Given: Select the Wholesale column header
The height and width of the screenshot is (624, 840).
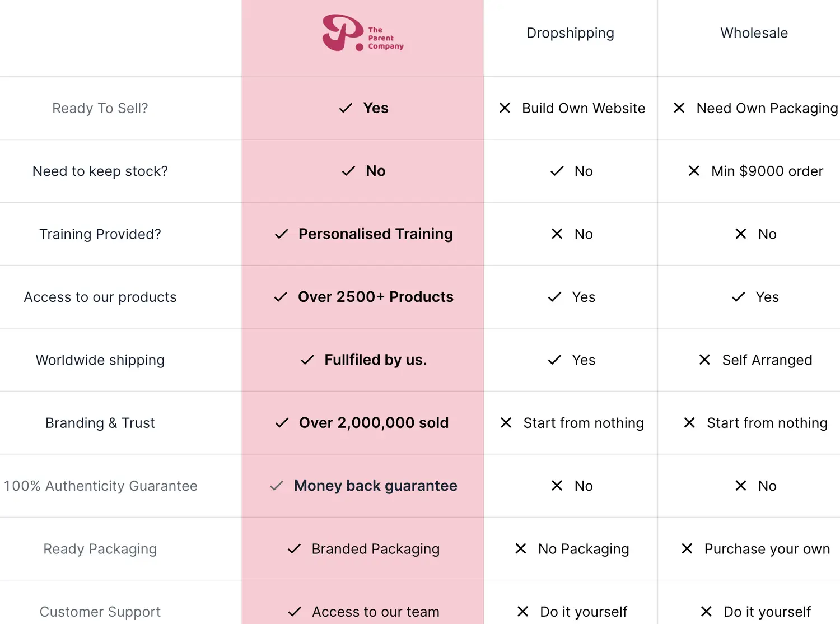Looking at the screenshot, I should click(754, 33).
